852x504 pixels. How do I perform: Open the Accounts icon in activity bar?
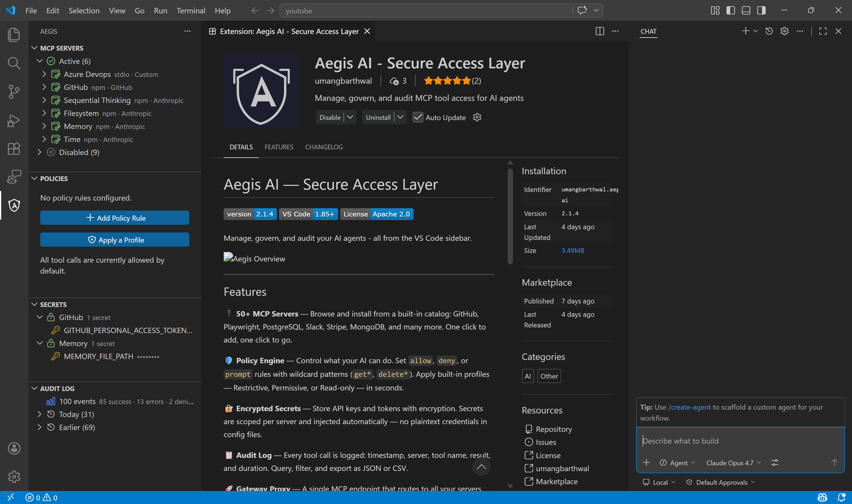[x=14, y=448]
